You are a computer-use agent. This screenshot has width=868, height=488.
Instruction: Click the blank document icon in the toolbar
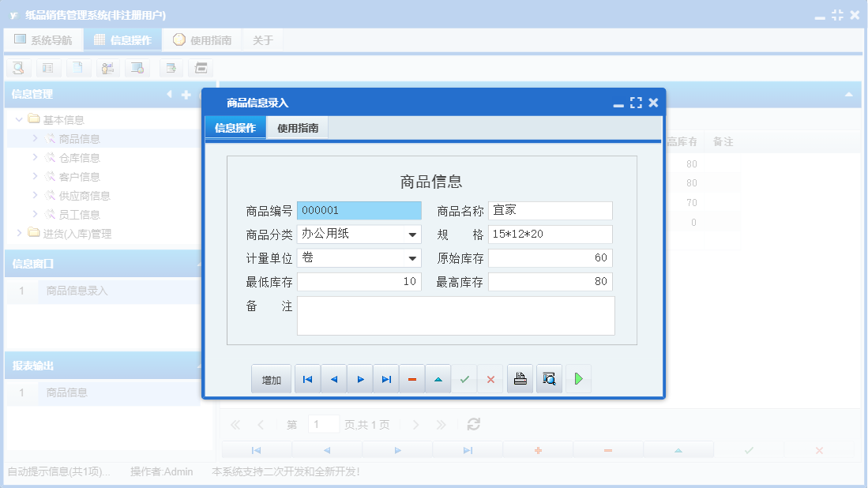click(x=78, y=68)
